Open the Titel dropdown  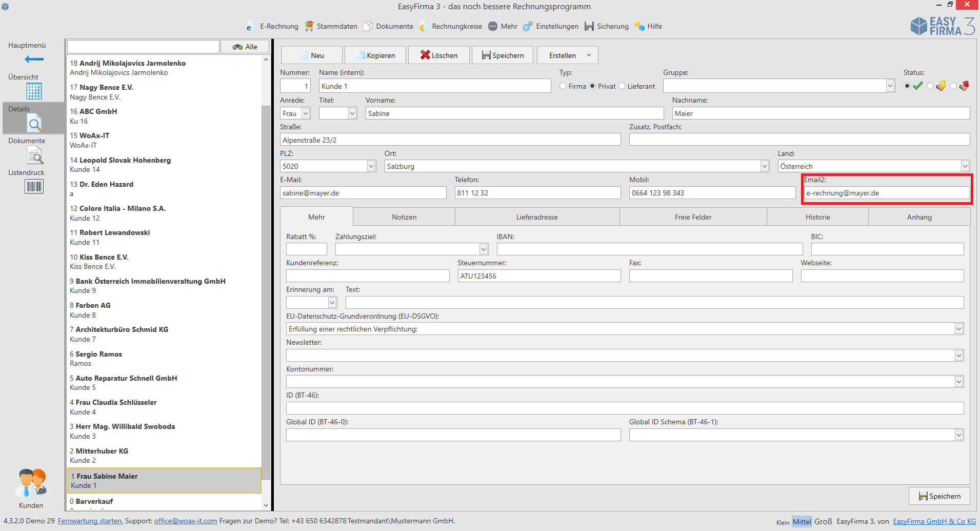[x=352, y=113]
